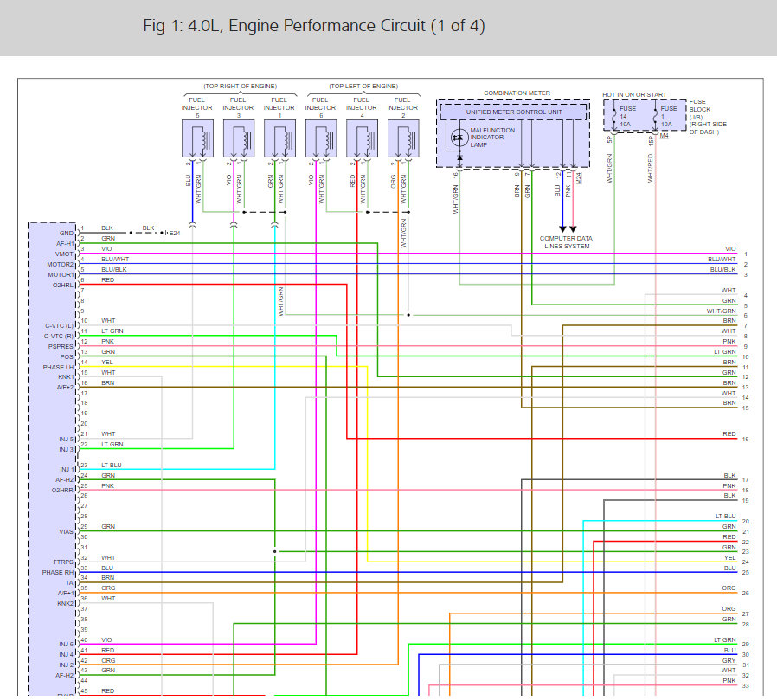Screen dimensions: 777x700
Task: Click the pink arrow above Computer Data Lines
Action: (573, 229)
